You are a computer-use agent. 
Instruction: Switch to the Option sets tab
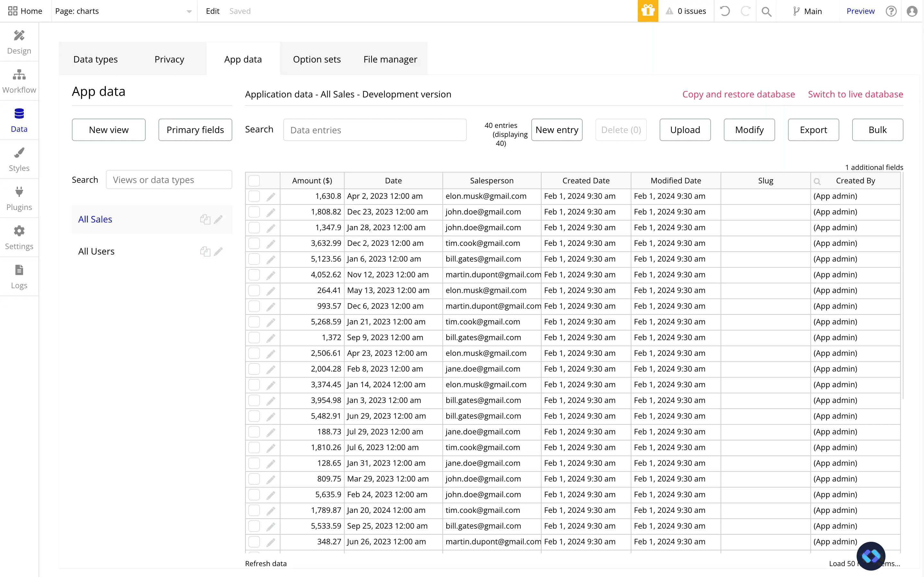tap(317, 59)
